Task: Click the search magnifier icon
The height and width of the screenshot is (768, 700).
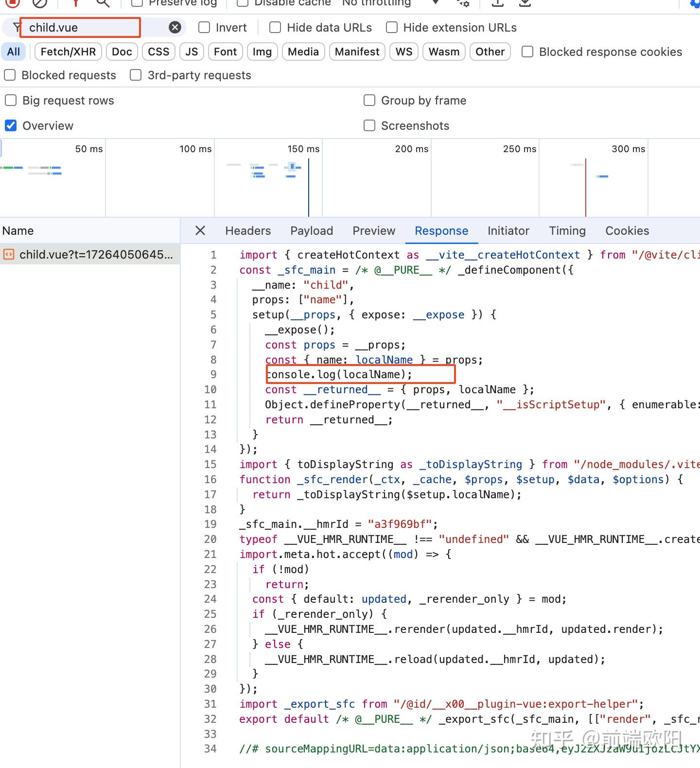Action: tap(103, 3)
